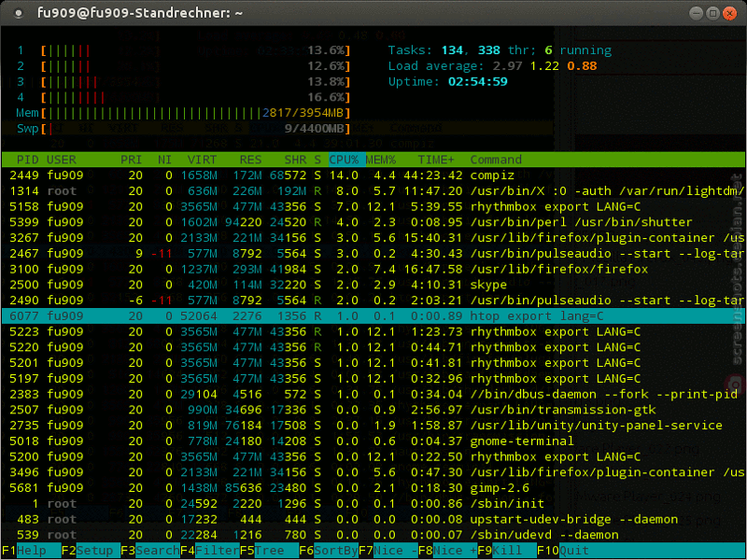
Task: Select plugin-container process with PID 3496
Action: 373,472
